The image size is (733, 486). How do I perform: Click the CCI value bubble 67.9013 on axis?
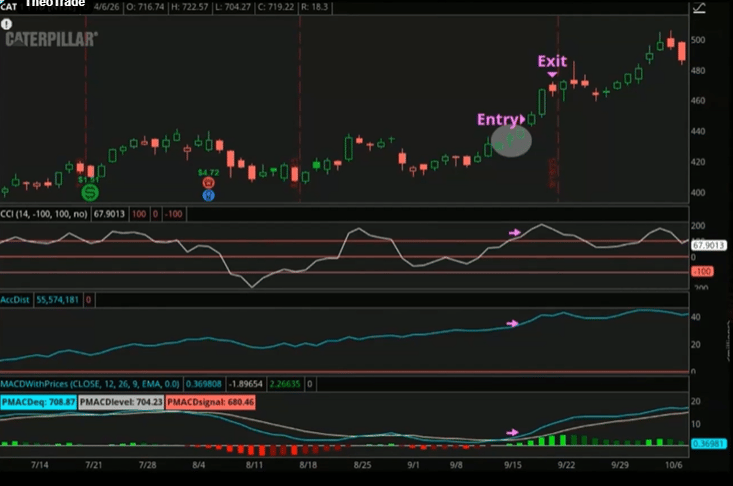(x=709, y=245)
